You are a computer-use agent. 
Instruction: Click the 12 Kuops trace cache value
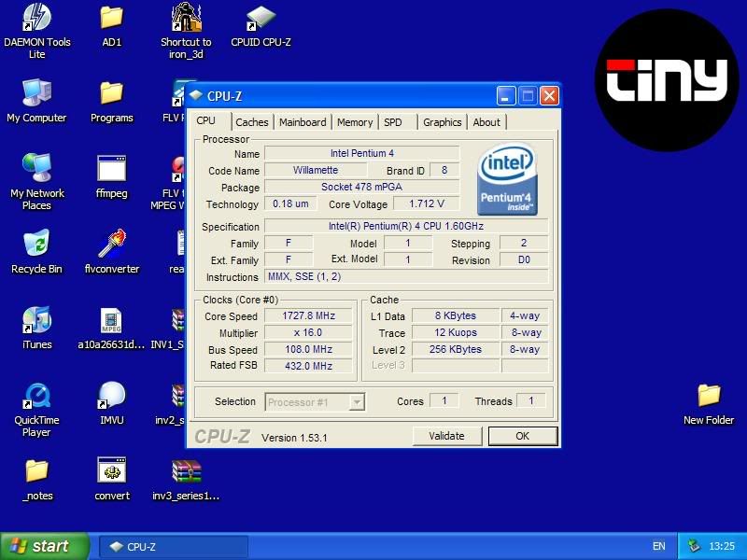pos(456,332)
